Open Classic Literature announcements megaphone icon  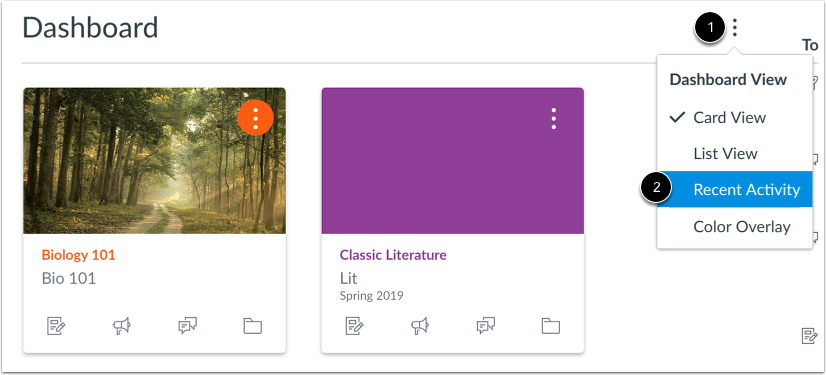pos(420,326)
